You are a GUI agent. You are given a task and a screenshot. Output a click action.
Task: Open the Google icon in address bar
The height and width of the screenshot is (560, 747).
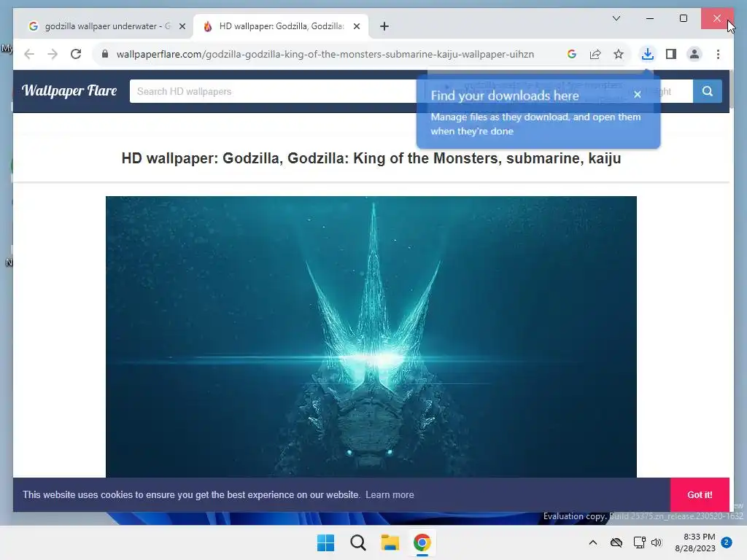[572, 54]
